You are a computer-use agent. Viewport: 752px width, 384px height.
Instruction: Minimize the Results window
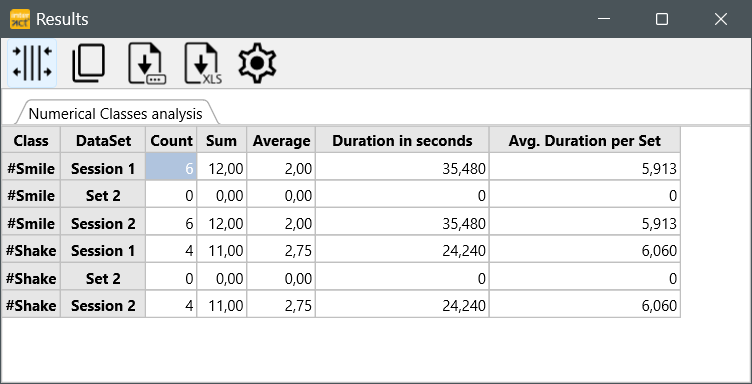pos(604,19)
